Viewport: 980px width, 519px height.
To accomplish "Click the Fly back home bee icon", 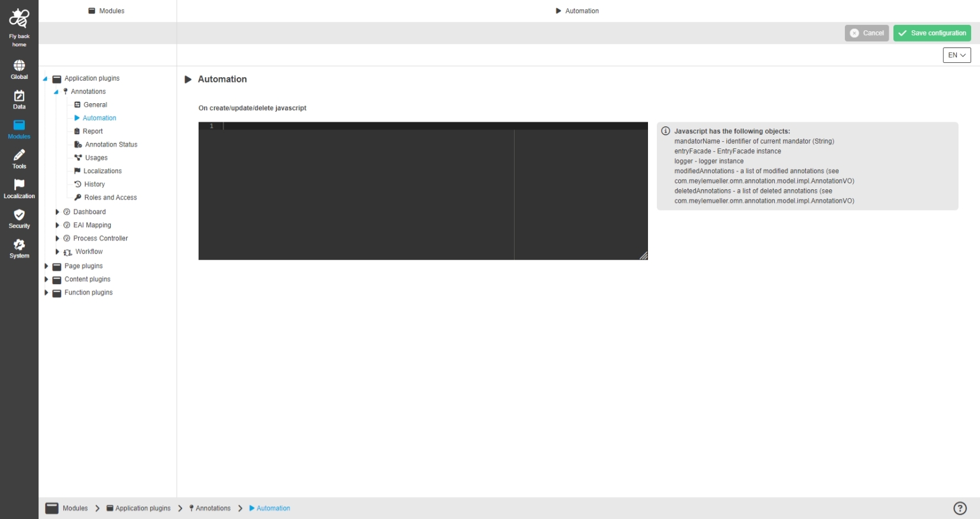I will click(19, 18).
